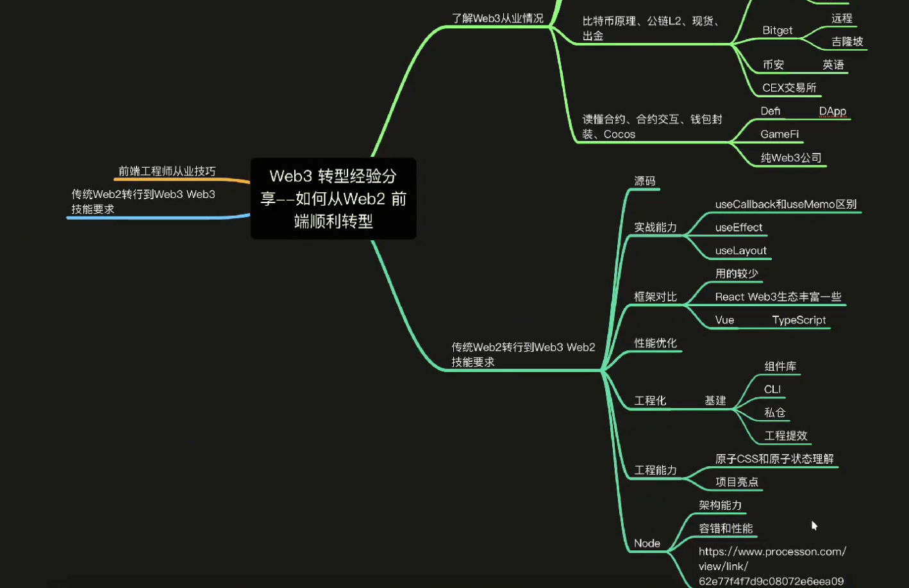Click the useEffect node
This screenshot has height=588, width=909.
point(738,227)
